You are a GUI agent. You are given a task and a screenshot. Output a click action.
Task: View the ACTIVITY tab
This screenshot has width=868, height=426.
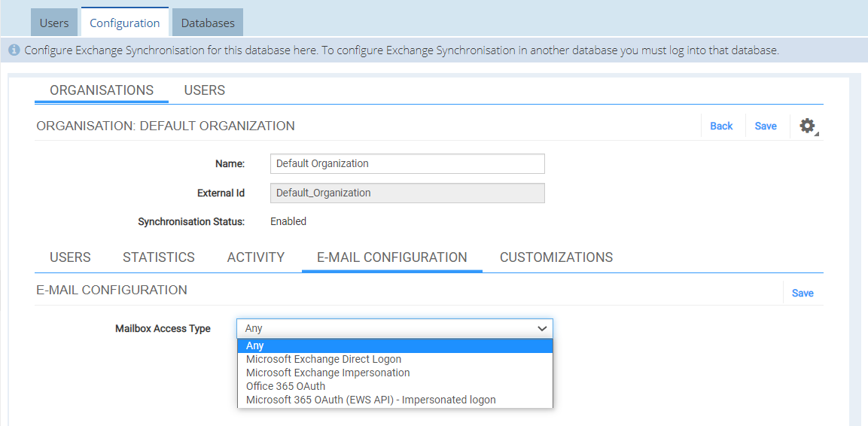[256, 257]
